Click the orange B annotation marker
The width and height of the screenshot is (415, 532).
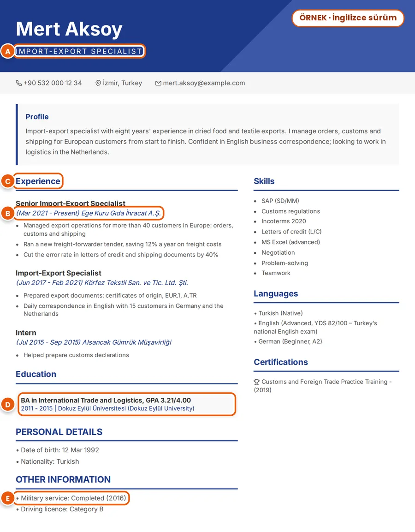pyautogui.click(x=7, y=214)
